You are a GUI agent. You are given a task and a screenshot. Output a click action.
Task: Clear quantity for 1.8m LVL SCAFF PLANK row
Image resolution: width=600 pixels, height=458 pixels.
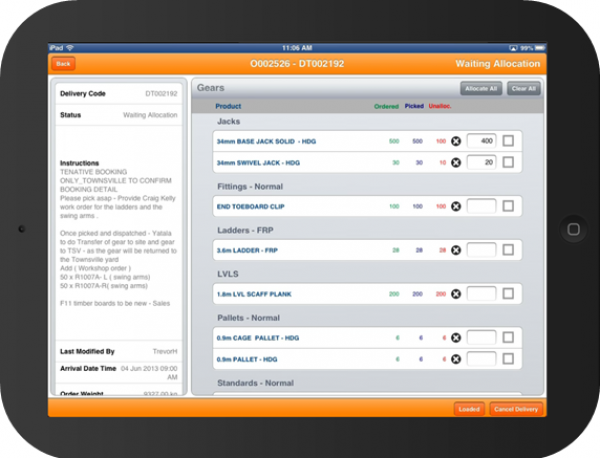(456, 294)
